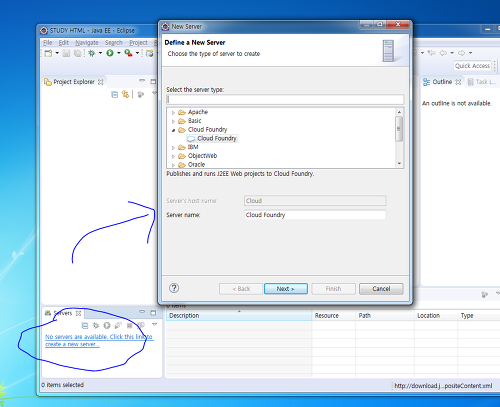Image resolution: width=500 pixels, height=407 pixels.
Task: Open the Project menu in Eclipse
Action: tap(138, 43)
